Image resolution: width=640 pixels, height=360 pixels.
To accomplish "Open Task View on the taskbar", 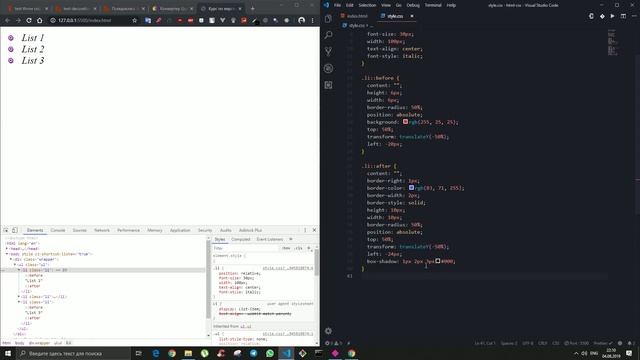I will click(139, 353).
